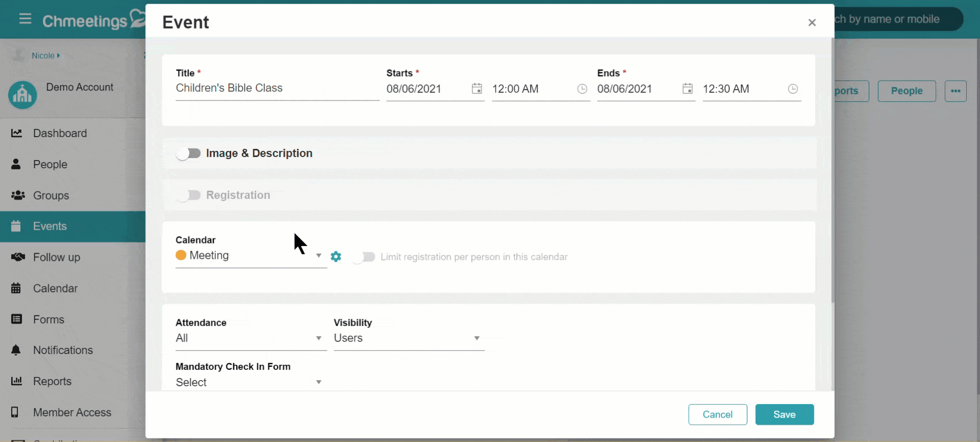The image size is (980, 442).
Task: Open Groups in sidebar menu
Action: [x=73, y=195]
